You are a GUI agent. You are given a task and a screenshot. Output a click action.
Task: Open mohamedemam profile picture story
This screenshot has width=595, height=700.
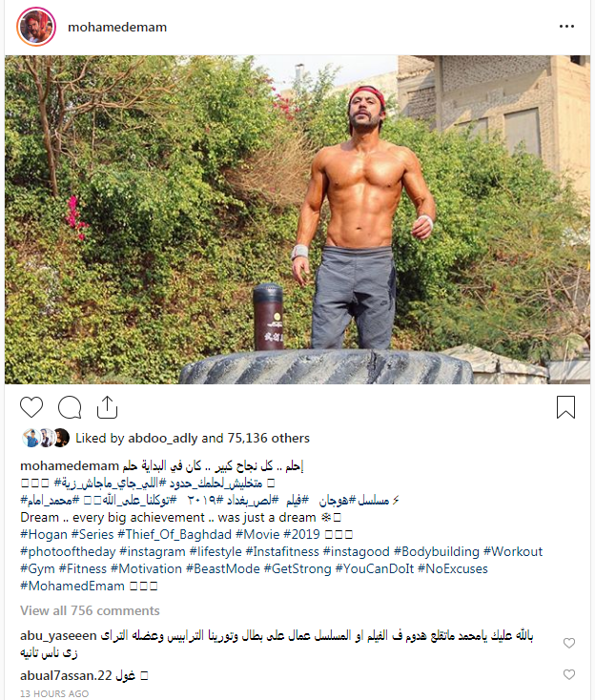(x=36, y=27)
